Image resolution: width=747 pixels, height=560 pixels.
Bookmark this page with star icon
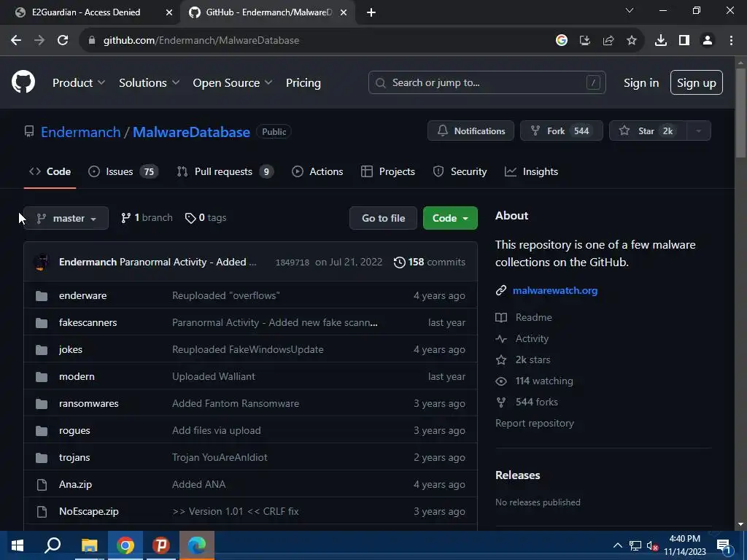click(632, 40)
